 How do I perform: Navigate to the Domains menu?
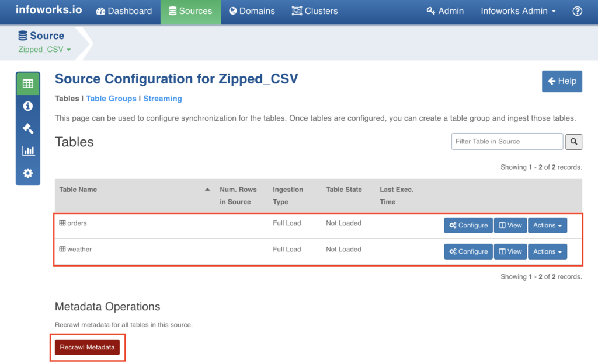(x=252, y=10)
